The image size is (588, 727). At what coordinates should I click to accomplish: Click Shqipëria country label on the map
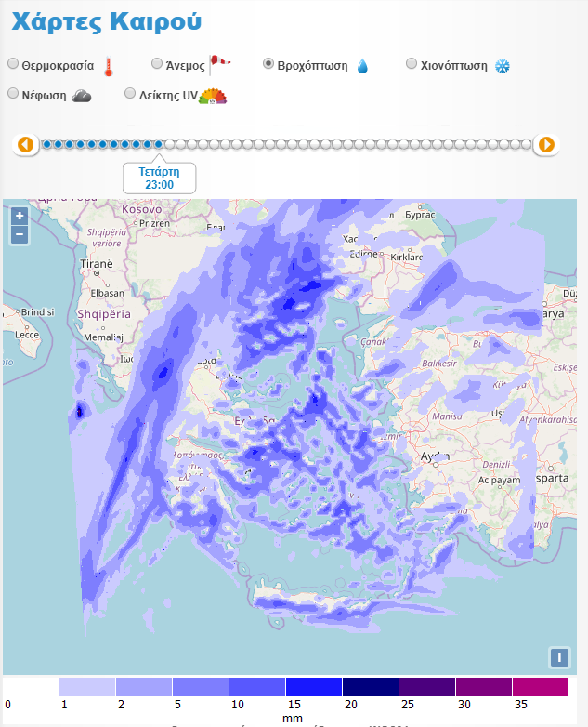104,314
